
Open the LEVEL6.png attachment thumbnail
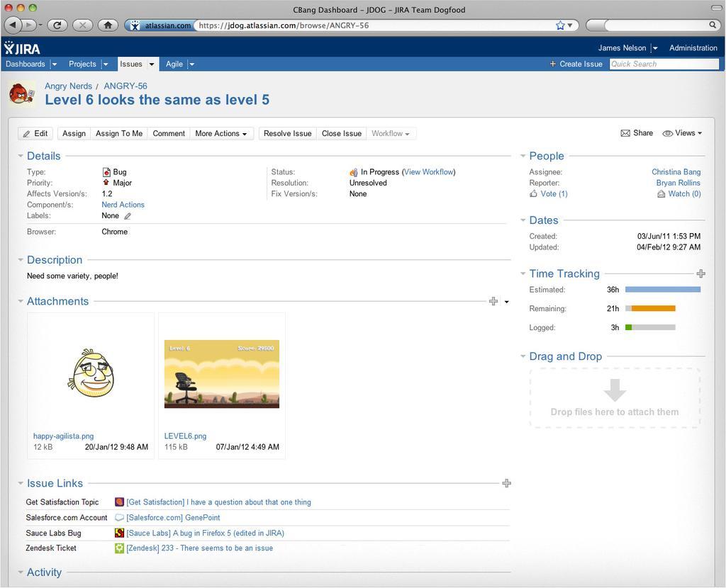[221, 374]
